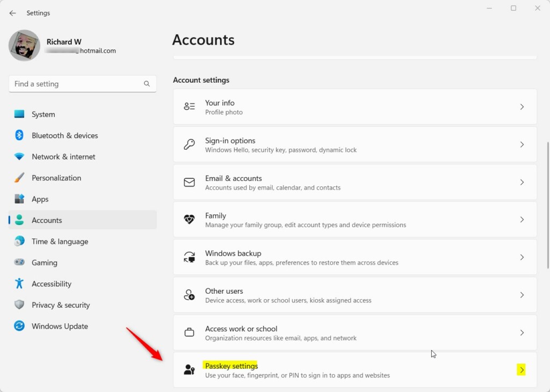Open the System settings category

click(x=43, y=114)
